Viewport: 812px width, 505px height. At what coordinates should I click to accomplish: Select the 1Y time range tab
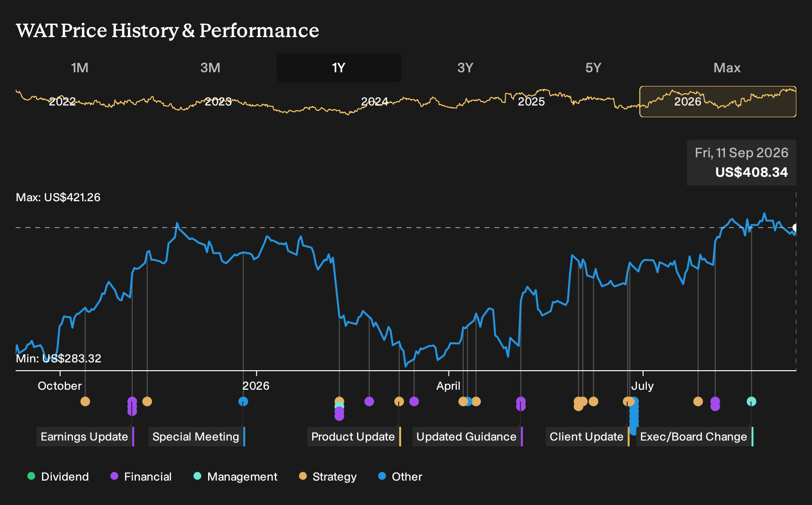pyautogui.click(x=339, y=67)
